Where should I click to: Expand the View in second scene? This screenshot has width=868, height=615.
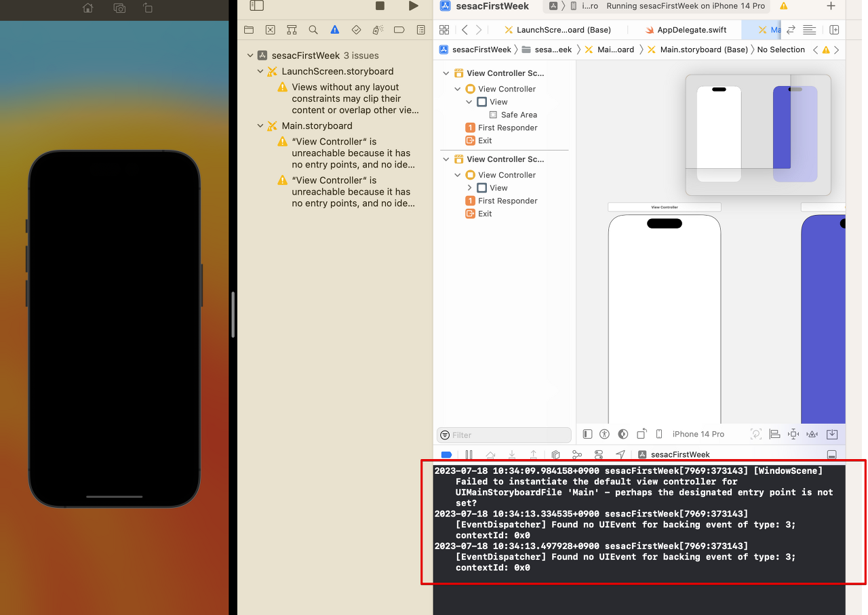[469, 188]
